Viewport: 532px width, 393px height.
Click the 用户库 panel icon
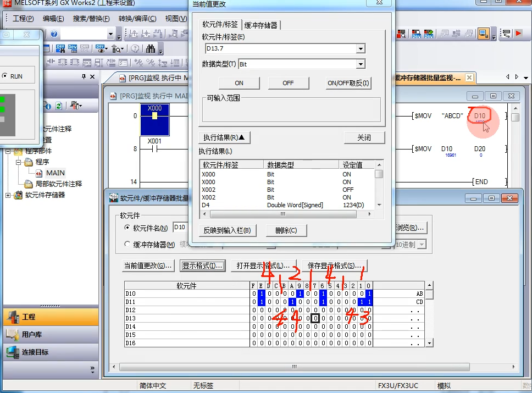tap(13, 334)
